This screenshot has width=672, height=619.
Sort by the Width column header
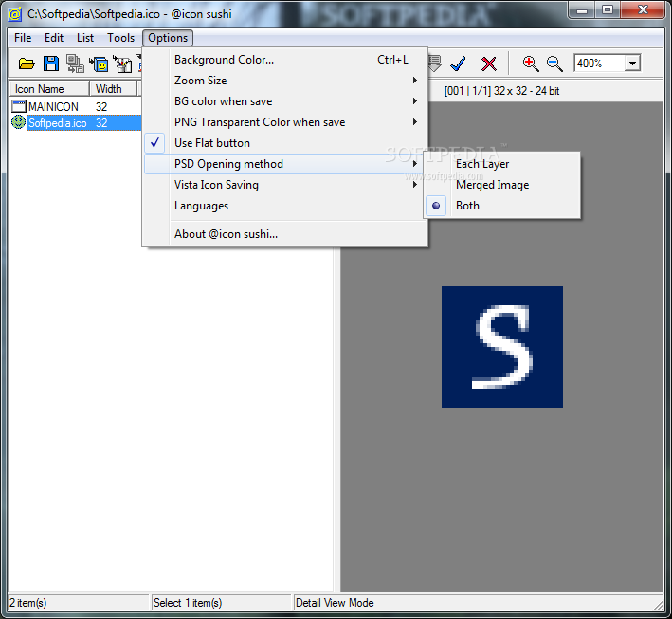(x=113, y=89)
